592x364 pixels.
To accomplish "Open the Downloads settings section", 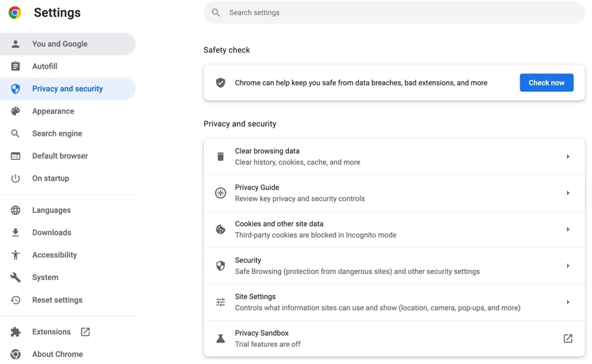I will (52, 233).
